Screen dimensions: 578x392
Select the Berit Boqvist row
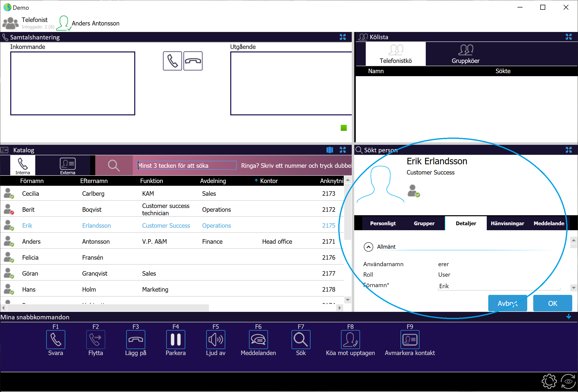(x=172, y=209)
